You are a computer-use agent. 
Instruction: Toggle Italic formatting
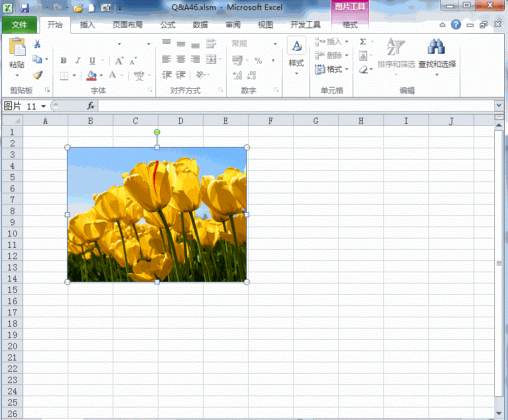78,61
